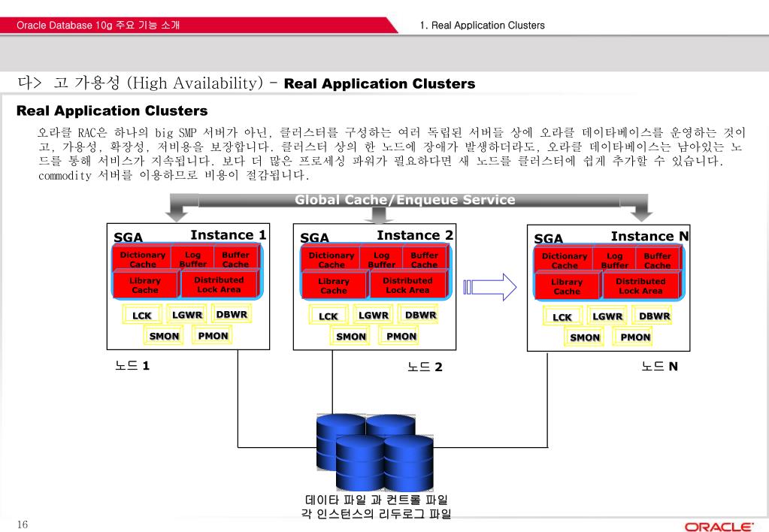Click the SGA label in Instance N
Screen dimensions: 769x532
point(548,239)
